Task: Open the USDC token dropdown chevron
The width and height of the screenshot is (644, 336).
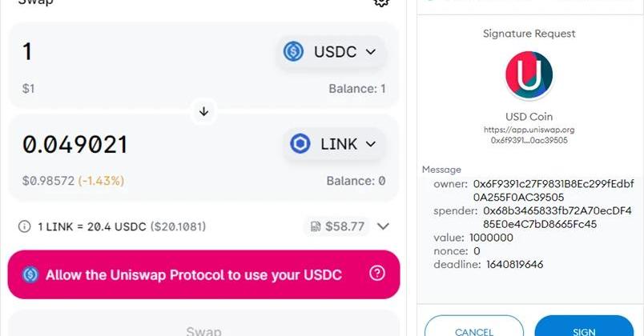Action: tap(370, 52)
